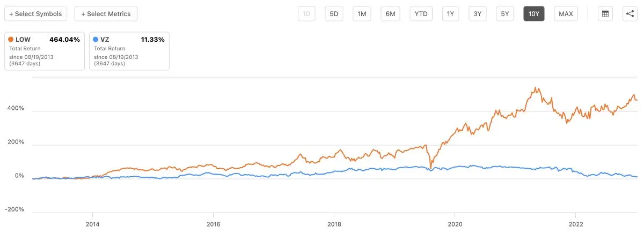Set chart range to 1Y

pyautogui.click(x=450, y=14)
